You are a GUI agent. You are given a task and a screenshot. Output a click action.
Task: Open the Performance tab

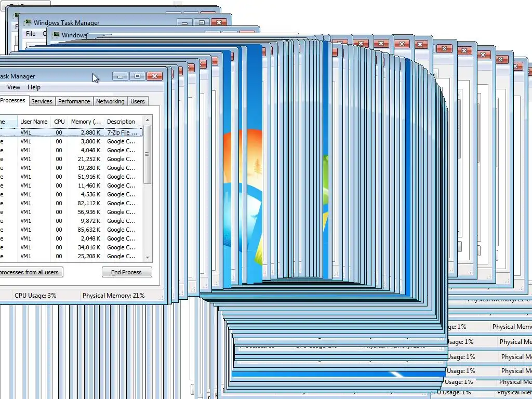coord(74,101)
